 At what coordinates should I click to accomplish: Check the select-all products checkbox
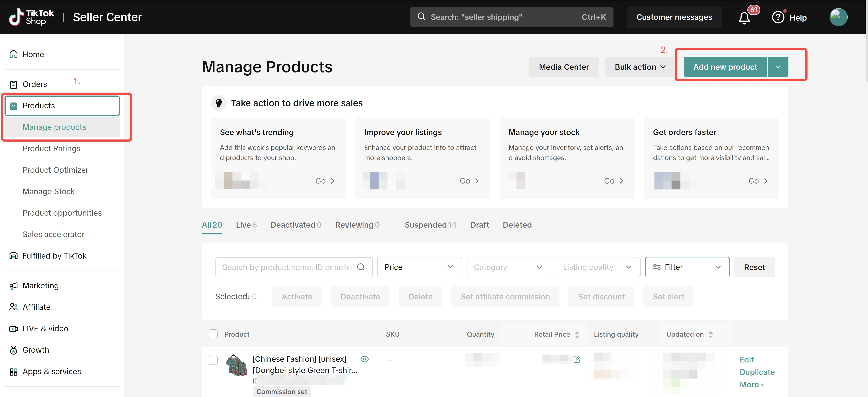[213, 334]
